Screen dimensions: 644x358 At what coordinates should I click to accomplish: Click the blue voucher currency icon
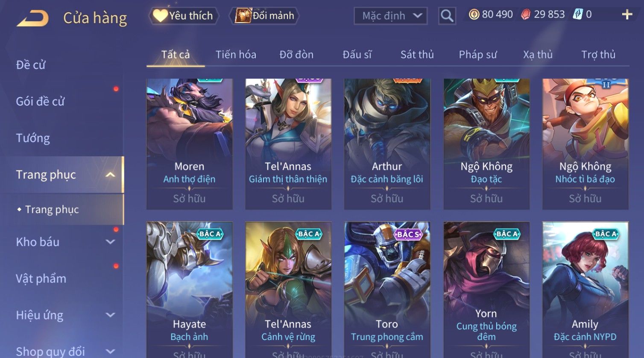point(578,15)
